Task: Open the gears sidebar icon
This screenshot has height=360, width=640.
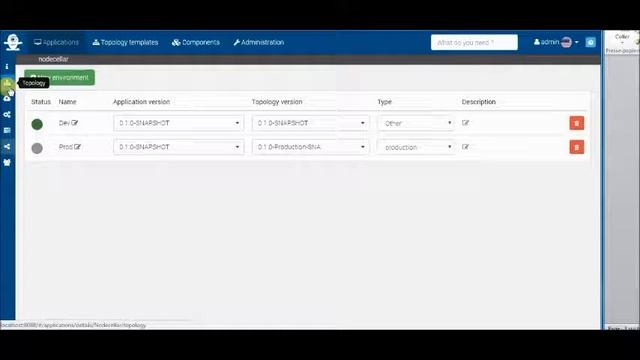Action: tap(7, 115)
